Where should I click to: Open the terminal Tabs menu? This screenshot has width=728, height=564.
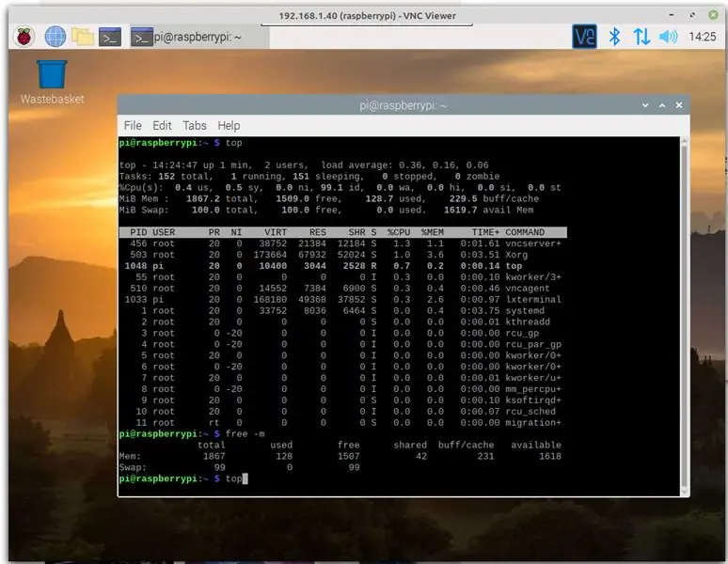195,126
